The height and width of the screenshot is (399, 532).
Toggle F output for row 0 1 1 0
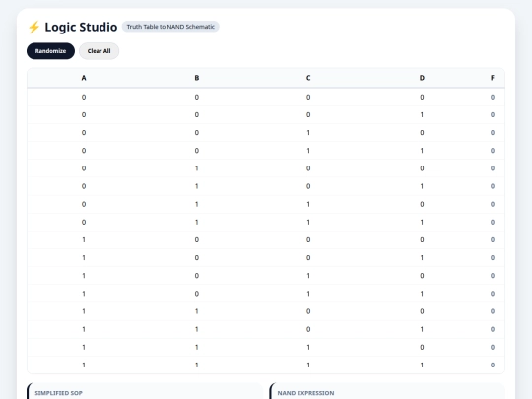point(492,204)
